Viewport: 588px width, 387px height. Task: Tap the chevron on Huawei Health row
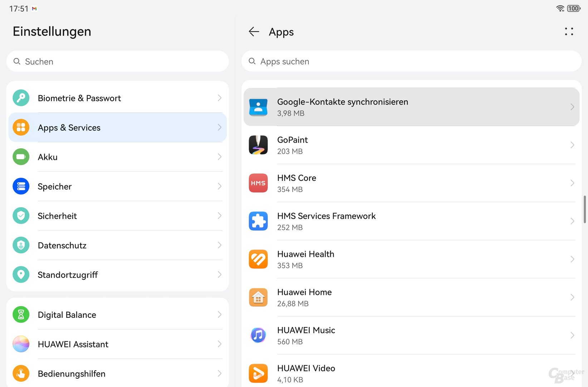(572, 259)
